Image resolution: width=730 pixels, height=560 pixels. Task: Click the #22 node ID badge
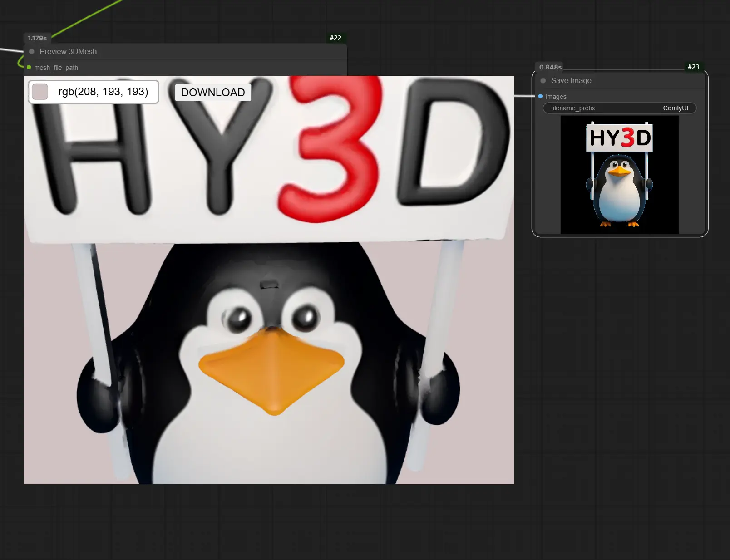pos(335,38)
